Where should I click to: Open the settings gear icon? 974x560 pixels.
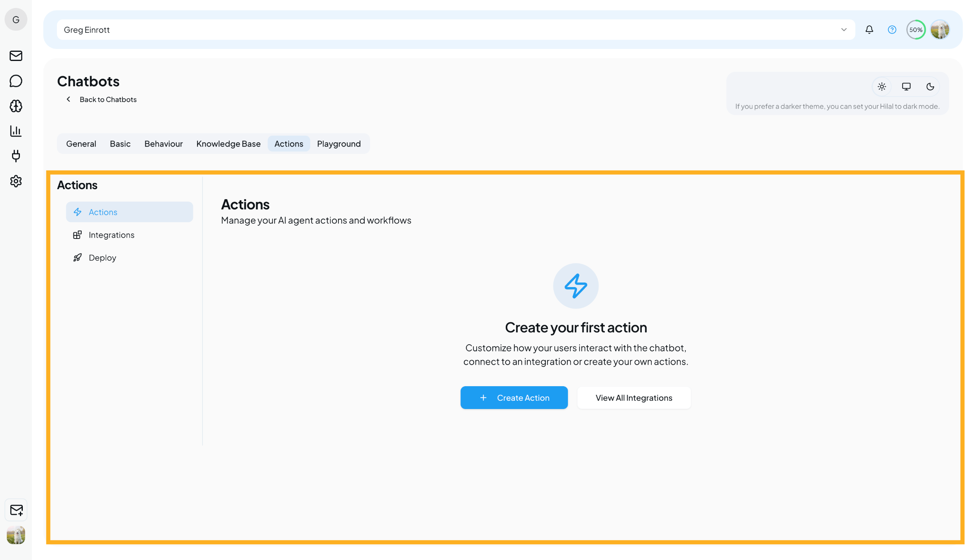point(16,181)
